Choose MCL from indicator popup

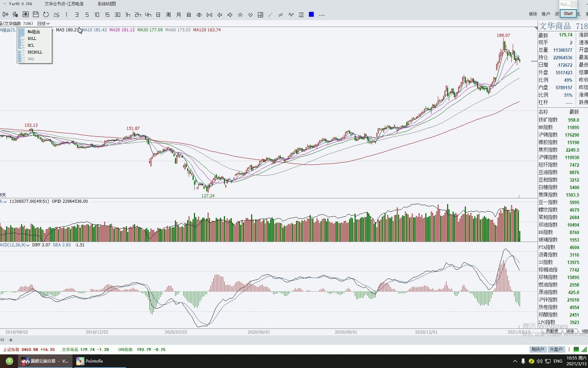point(31,45)
